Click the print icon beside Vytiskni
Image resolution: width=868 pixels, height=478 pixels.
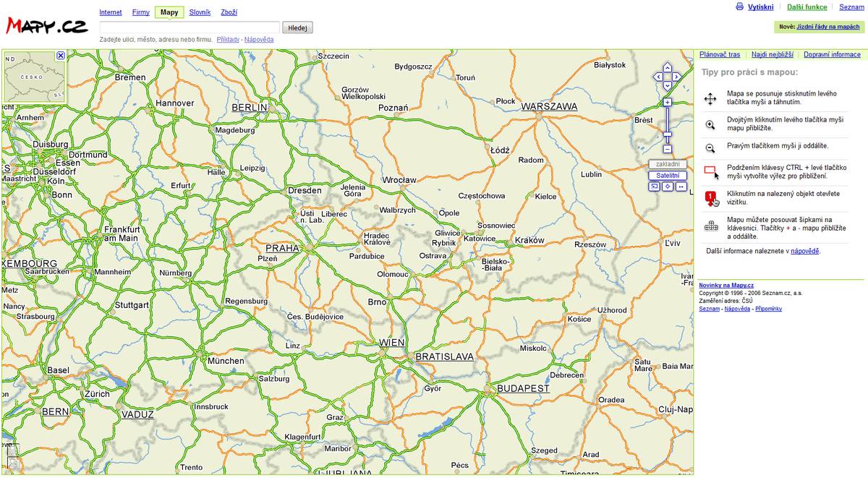(x=739, y=7)
